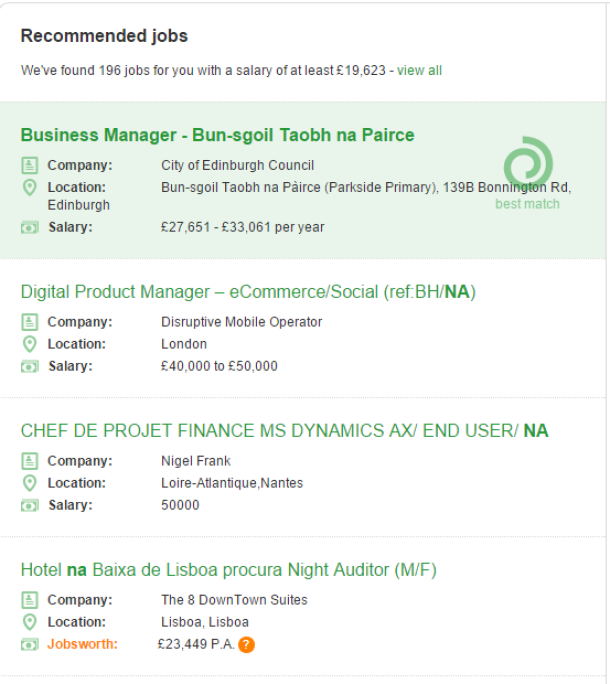Click the orange Jobsworth label
Image resolution: width=610 pixels, height=684 pixels.
click(82, 644)
